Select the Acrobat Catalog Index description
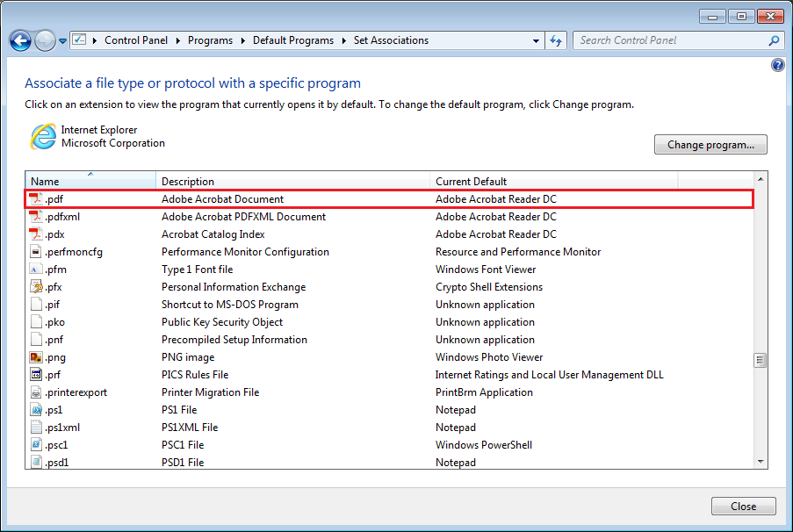Screen dimensions: 793x532 coord(213,234)
